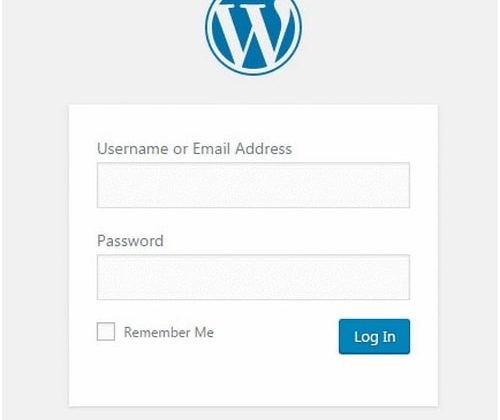Click the circular WordPress icon above the form

pyautogui.click(x=254, y=33)
